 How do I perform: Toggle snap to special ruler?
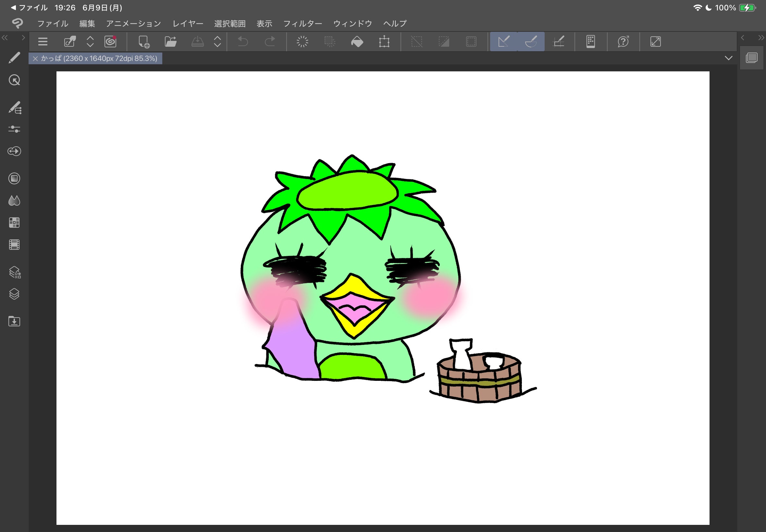531,42
